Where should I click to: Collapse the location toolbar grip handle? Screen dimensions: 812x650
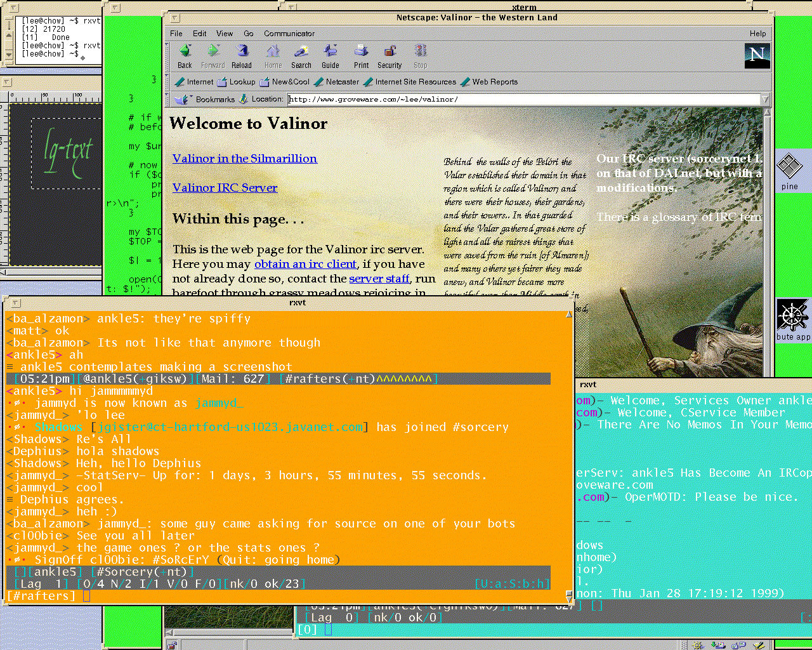168,99
